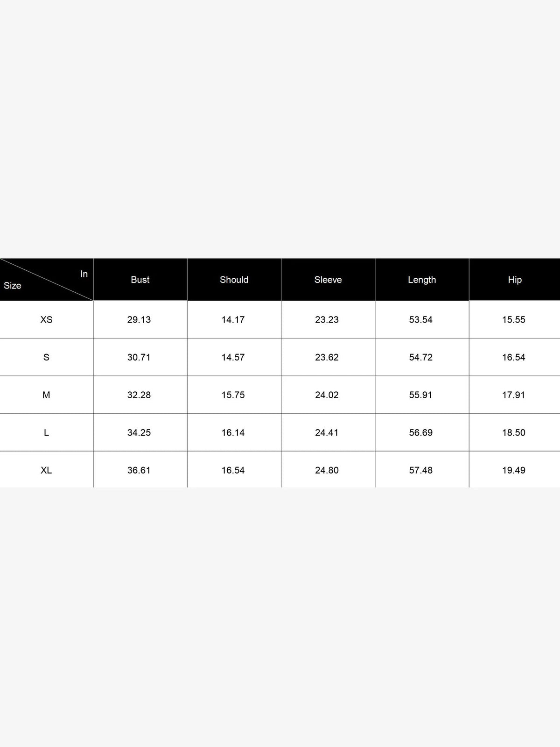Click the Size/In corner header cell
560x747 pixels.
(x=46, y=279)
